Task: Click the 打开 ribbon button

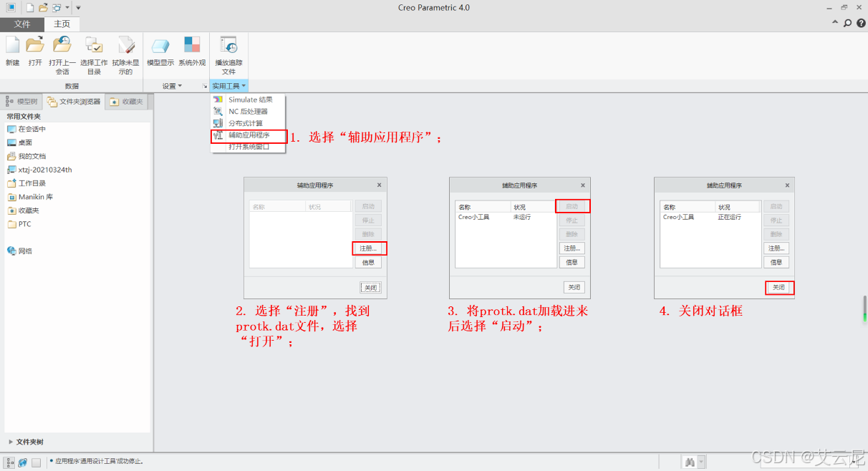Action: tap(35, 52)
